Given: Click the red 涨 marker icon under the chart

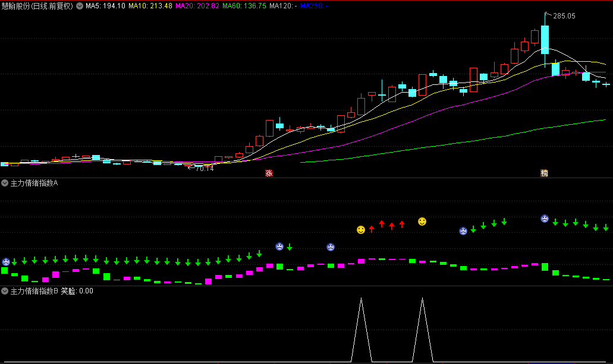Looking at the screenshot, I should (269, 173).
